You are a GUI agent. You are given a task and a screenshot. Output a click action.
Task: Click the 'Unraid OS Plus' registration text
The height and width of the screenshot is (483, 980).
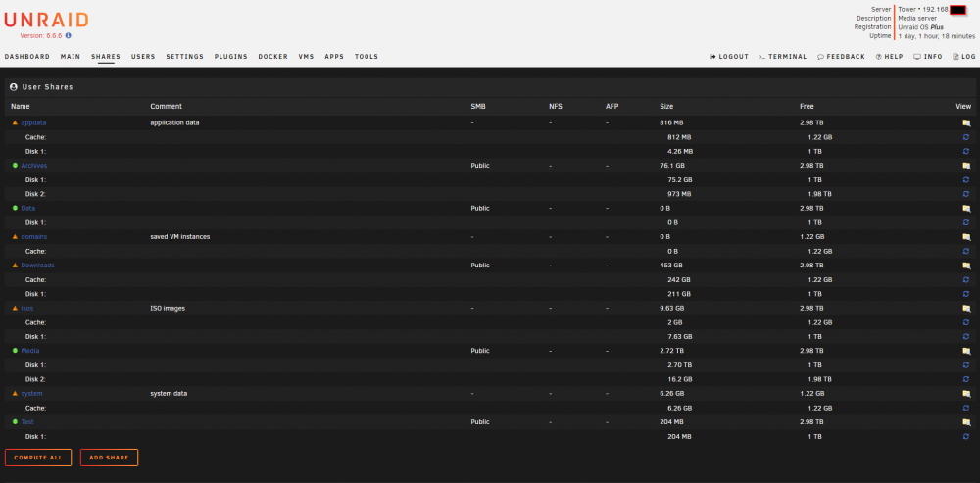[x=921, y=27]
